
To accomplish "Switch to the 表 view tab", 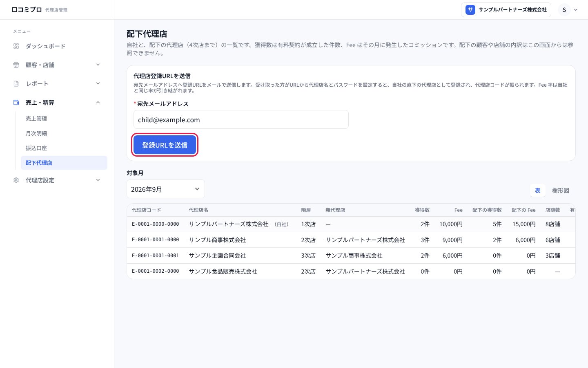I will pos(538,191).
